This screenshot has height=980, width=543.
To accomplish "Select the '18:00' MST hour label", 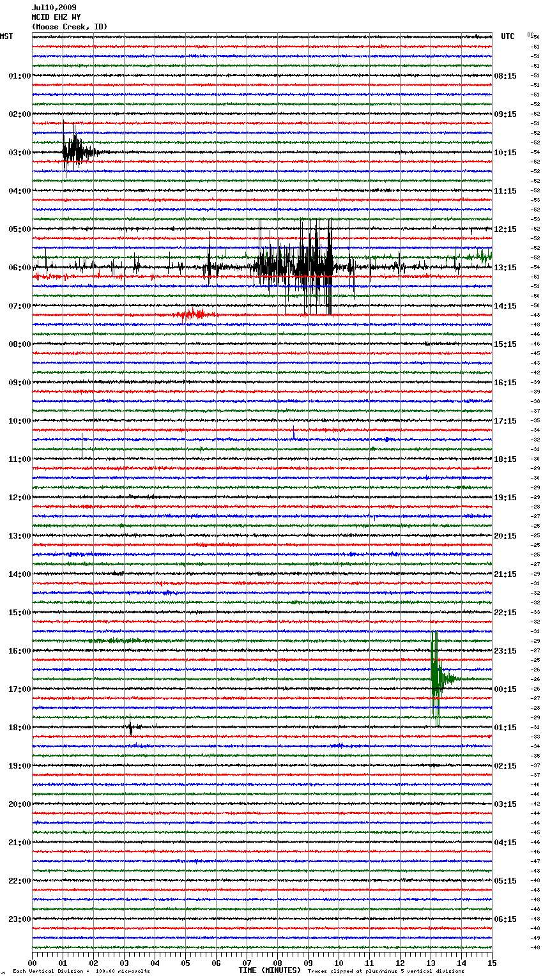I will click(x=20, y=728).
